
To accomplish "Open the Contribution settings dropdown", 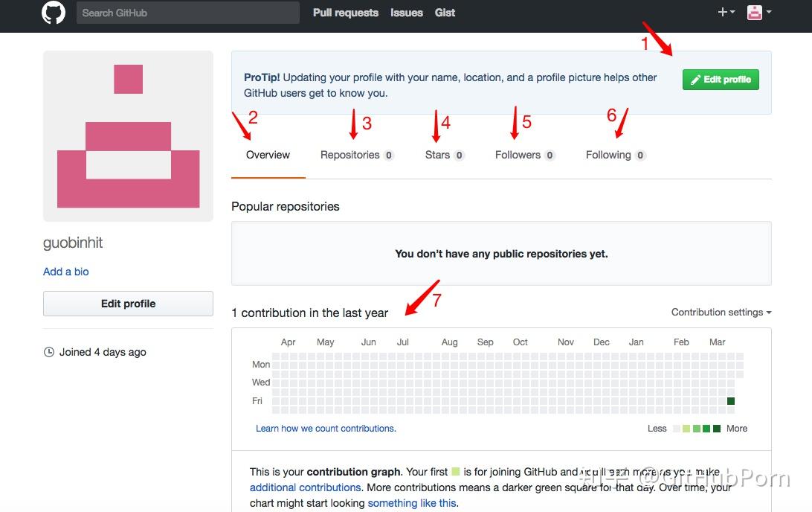I will [x=720, y=312].
